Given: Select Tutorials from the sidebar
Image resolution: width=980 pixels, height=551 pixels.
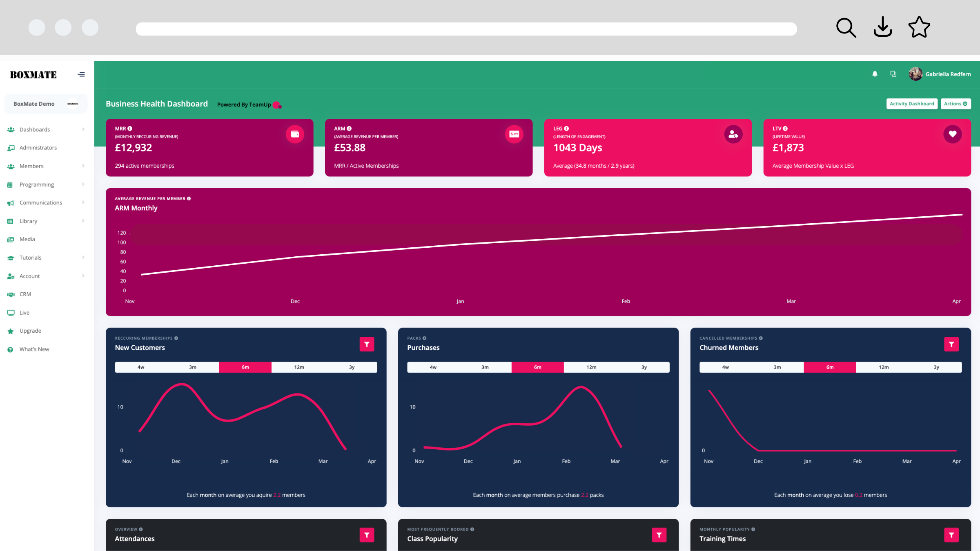Looking at the screenshot, I should point(30,257).
